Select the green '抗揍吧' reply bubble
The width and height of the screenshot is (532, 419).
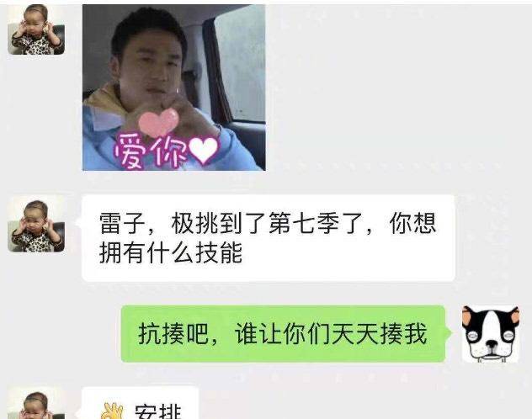[x=284, y=334]
